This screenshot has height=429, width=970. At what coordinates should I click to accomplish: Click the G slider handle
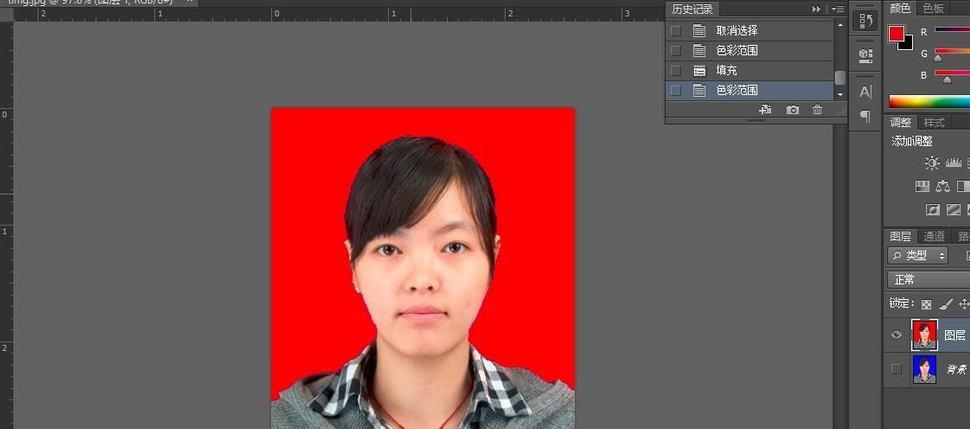(938, 58)
